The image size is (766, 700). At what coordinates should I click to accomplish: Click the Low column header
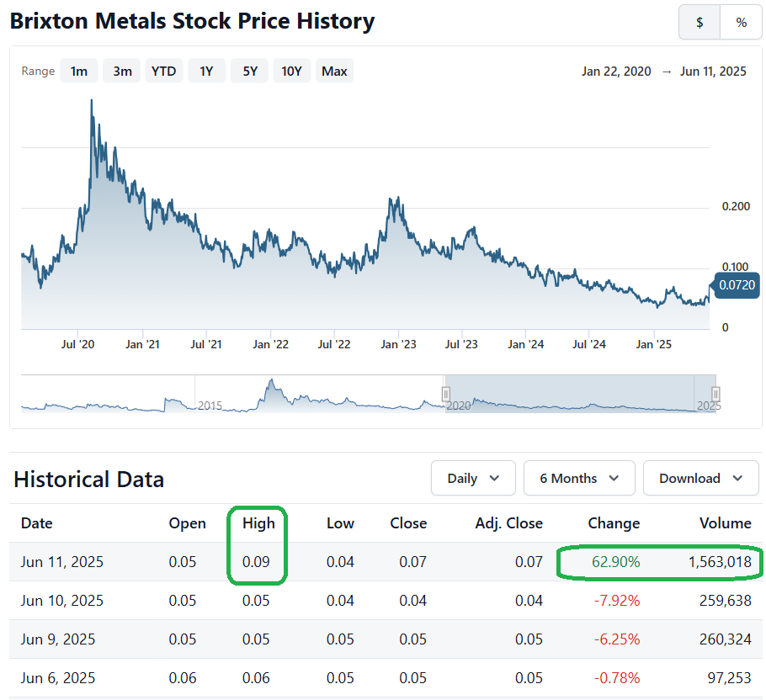point(340,523)
